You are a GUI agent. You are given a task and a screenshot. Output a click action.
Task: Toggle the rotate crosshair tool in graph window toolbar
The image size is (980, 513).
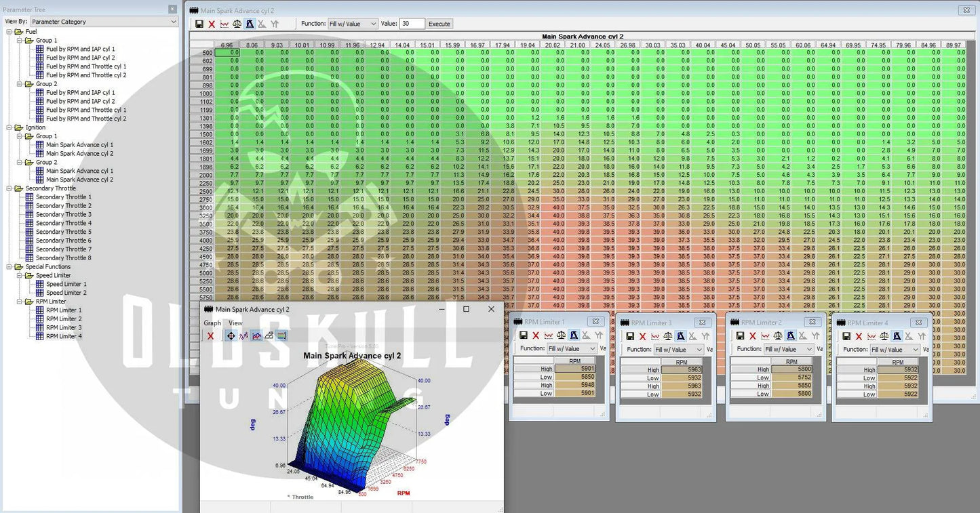tap(231, 336)
